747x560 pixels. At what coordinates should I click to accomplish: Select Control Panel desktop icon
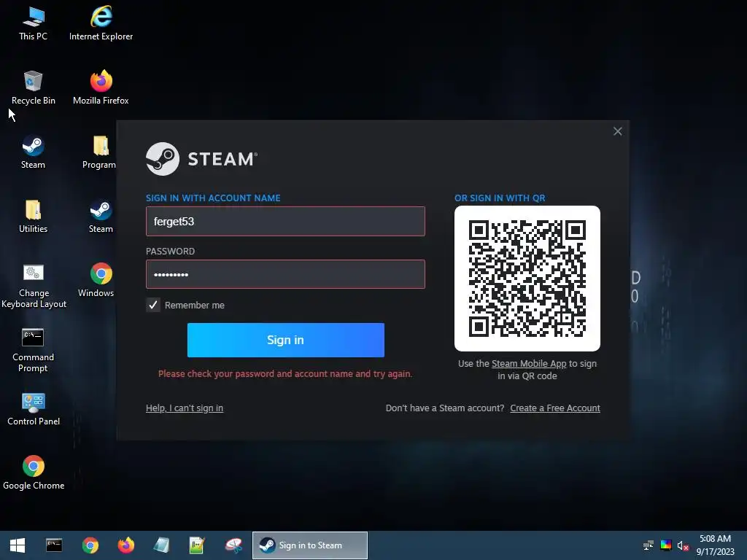34,409
